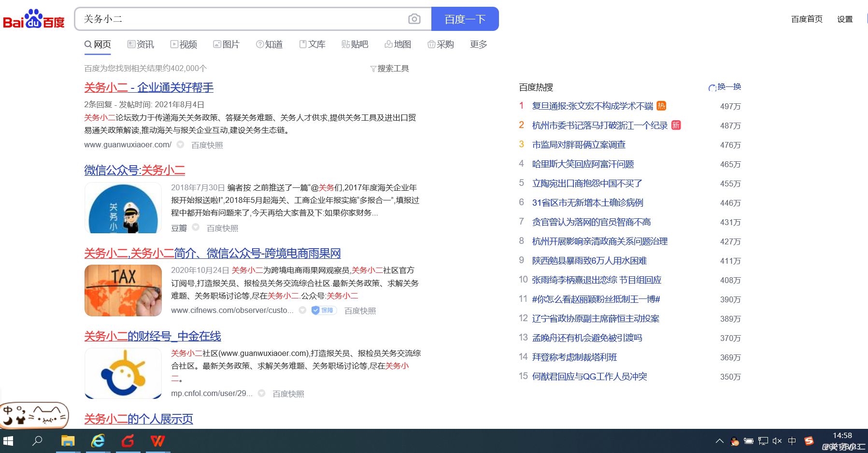Viewport: 868px width, 453px height.
Task: Expand the 更多 menu
Action: pyautogui.click(x=479, y=44)
